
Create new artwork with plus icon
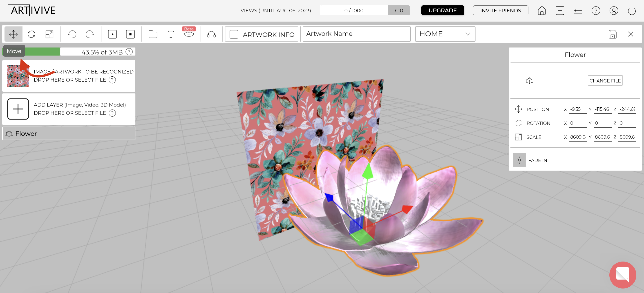(560, 11)
